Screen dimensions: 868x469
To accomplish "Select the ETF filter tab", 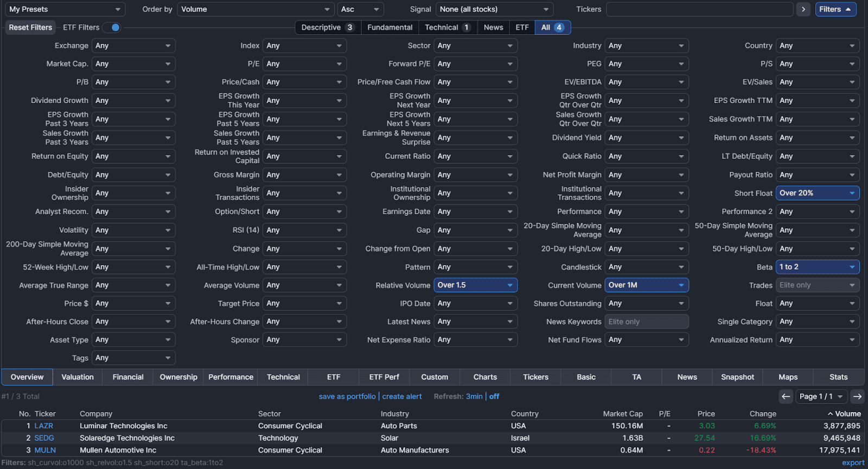I will pos(522,27).
